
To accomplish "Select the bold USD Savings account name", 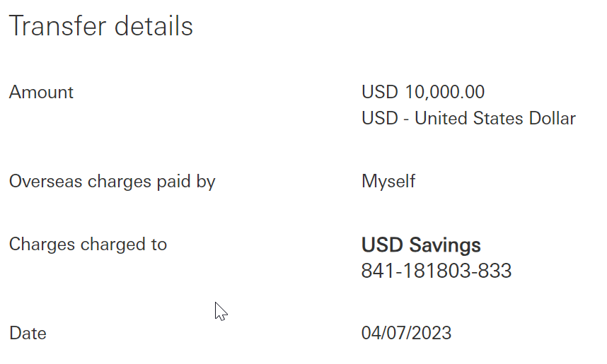I will coord(421,245).
